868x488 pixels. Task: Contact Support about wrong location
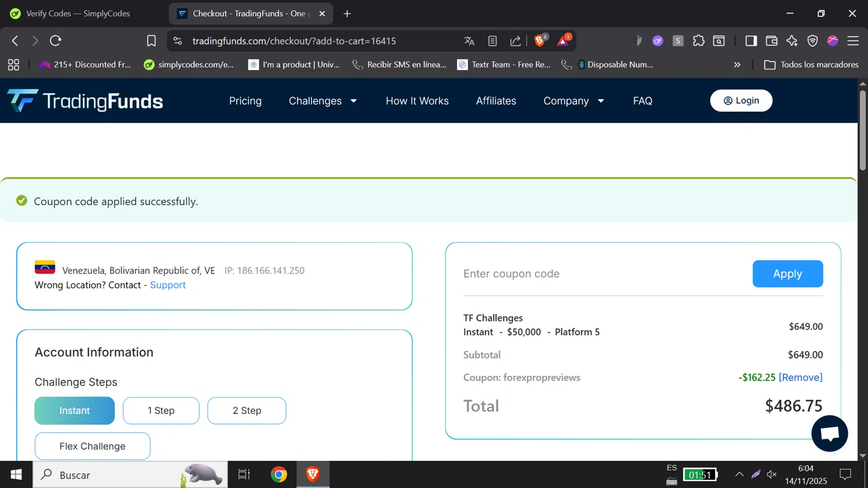click(x=168, y=285)
